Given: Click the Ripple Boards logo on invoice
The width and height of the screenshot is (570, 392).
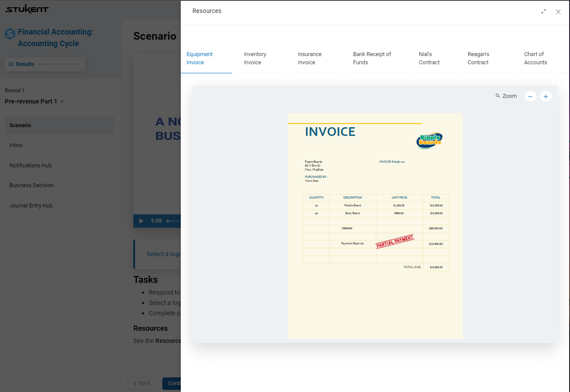Looking at the screenshot, I should (x=430, y=140).
